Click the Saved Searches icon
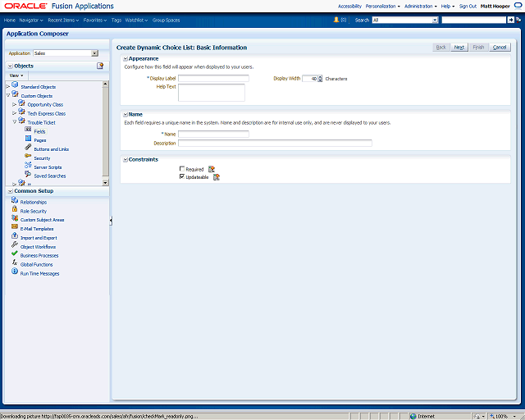Image resolution: width=525 pixels, height=420 pixels. point(28,174)
